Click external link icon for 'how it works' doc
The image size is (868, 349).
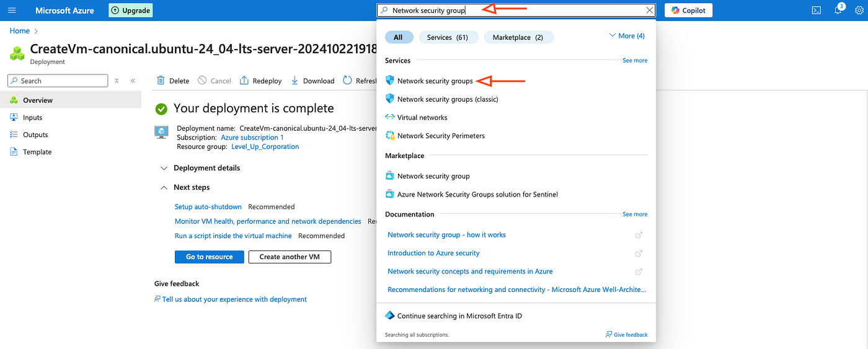pyautogui.click(x=639, y=235)
